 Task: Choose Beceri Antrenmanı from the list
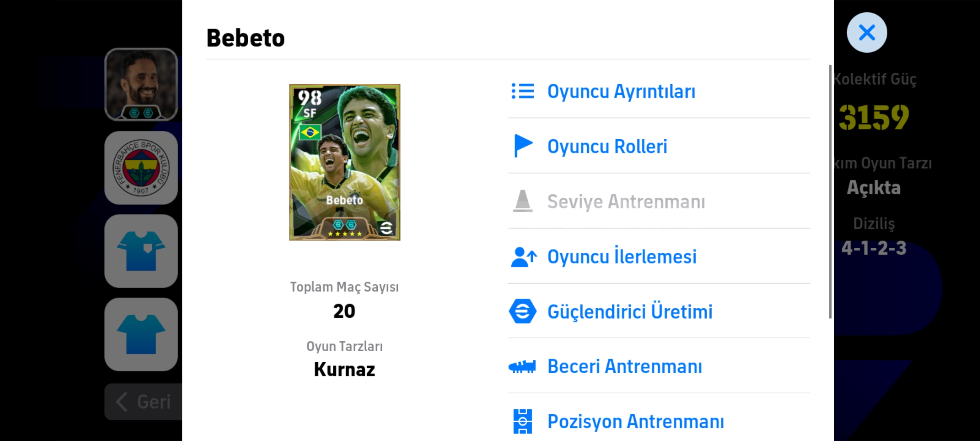pos(625,366)
